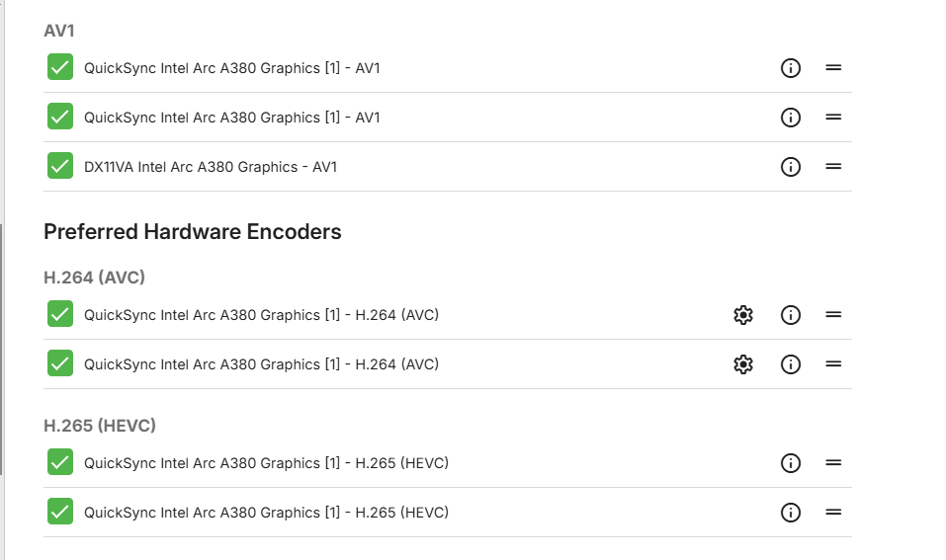
Task: Click drag handle of second H.264 encoder
Action: point(833,364)
